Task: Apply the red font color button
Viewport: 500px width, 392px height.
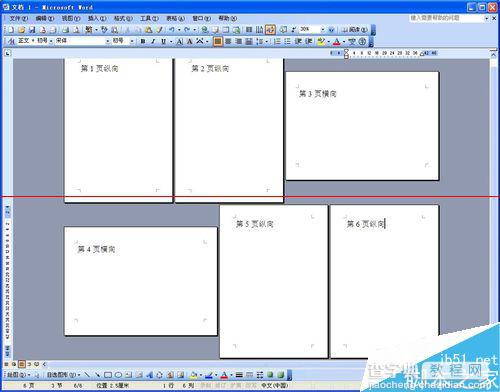Action: click(337, 41)
